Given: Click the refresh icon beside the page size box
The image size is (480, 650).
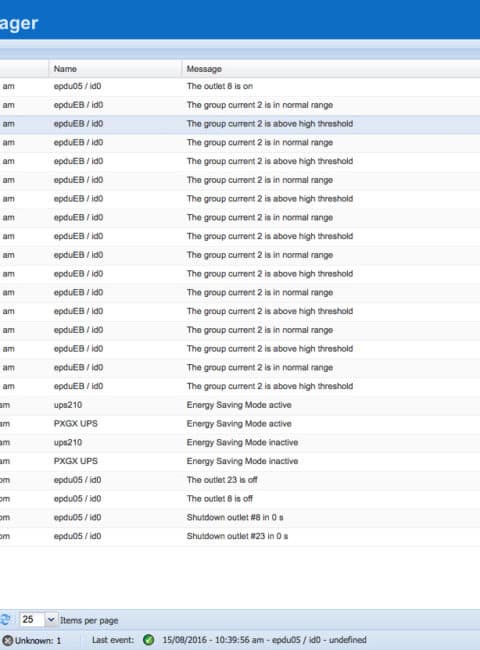Looking at the screenshot, I should [x=5, y=620].
